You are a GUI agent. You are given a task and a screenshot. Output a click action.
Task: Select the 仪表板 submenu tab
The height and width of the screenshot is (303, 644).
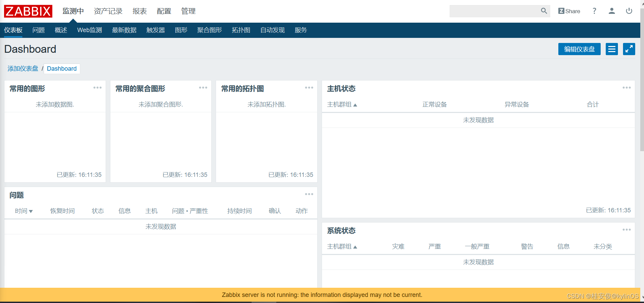coord(13,30)
